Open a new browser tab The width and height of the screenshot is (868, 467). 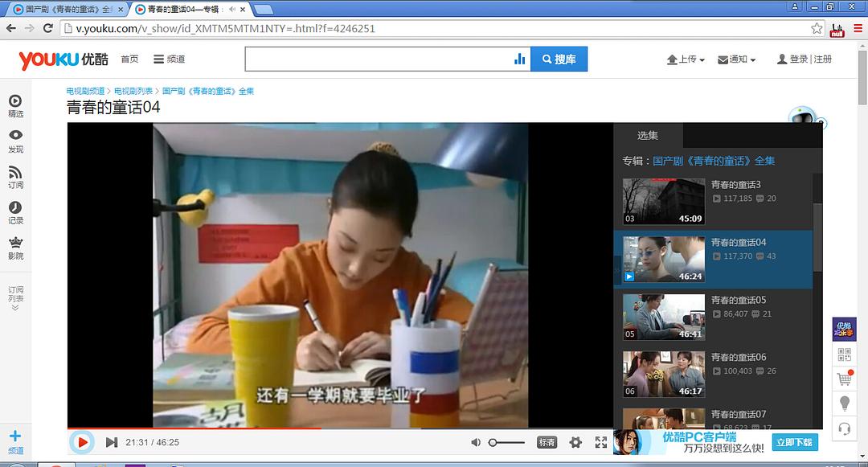(x=264, y=10)
